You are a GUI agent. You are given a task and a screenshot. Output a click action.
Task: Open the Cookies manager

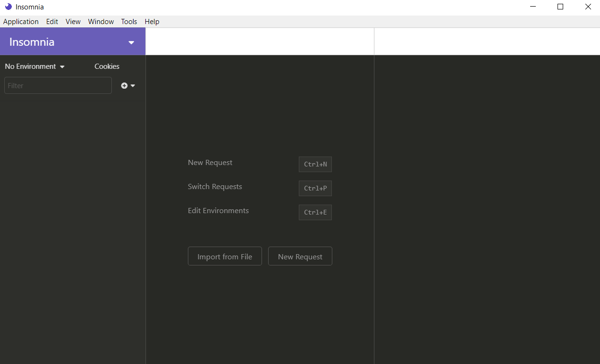pyautogui.click(x=107, y=66)
